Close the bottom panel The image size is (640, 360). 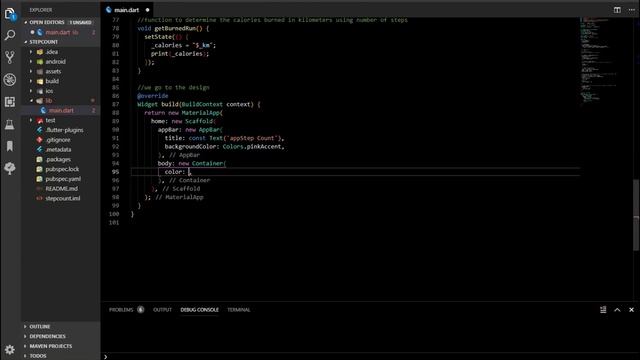tap(631, 310)
